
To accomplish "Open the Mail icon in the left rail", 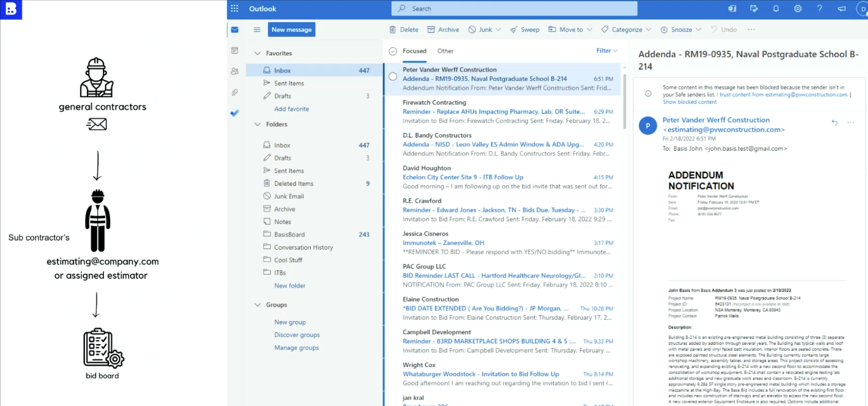I will [234, 30].
